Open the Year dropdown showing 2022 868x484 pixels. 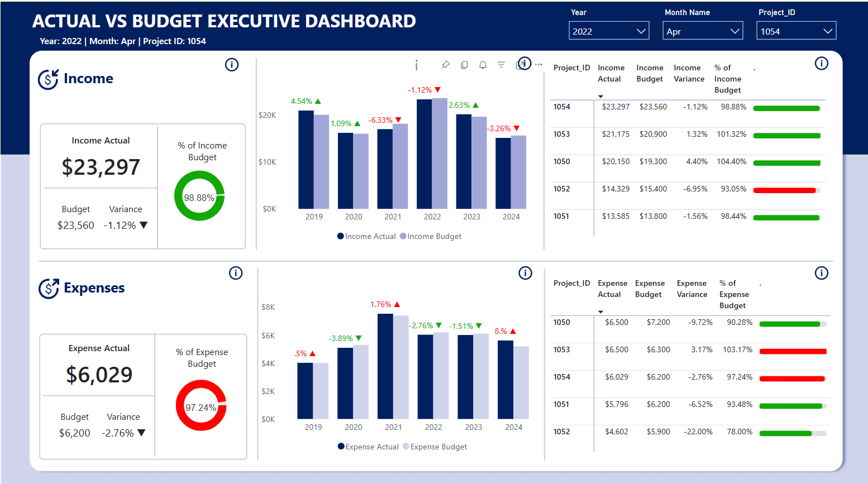(608, 31)
